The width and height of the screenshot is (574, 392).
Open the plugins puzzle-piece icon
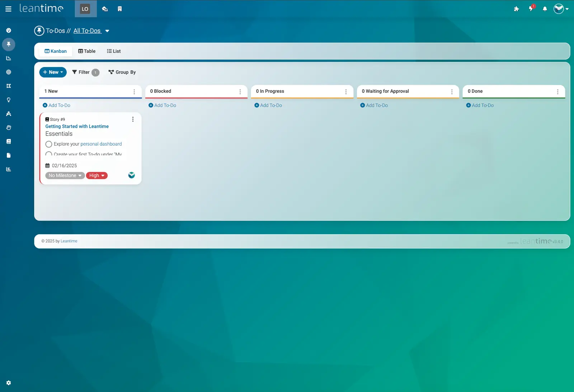(516, 9)
